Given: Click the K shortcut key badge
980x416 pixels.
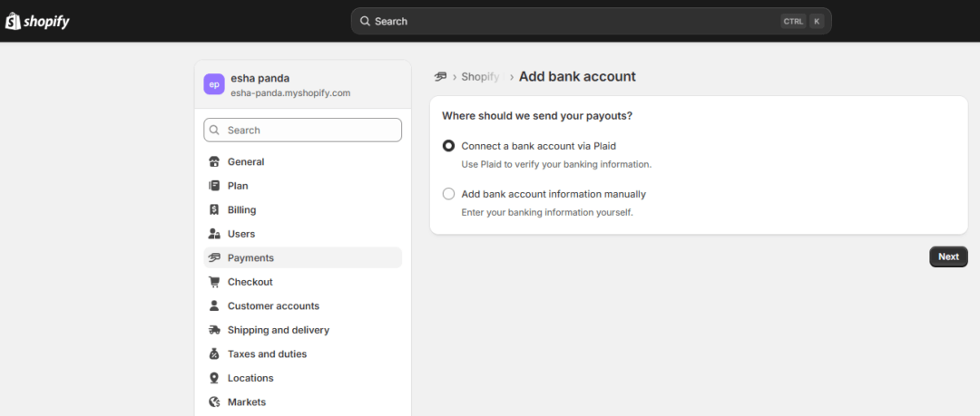Looking at the screenshot, I should [x=817, y=21].
